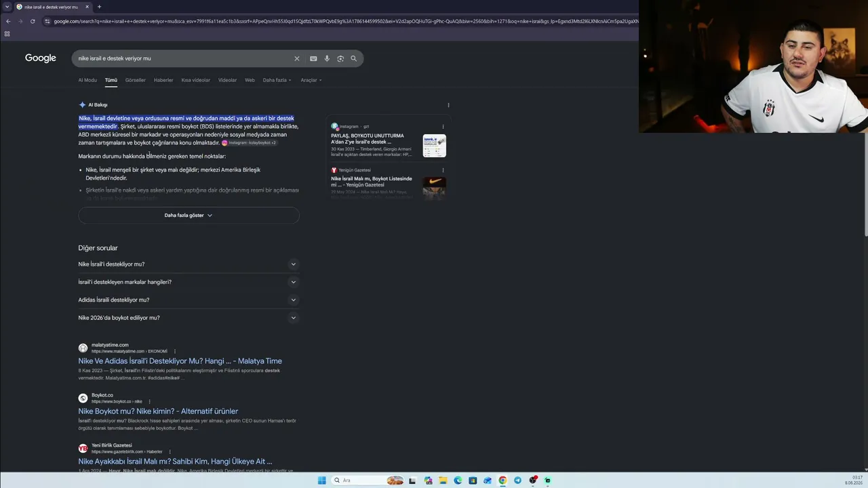Open the AI Bakışı three-dot options menu

click(448, 105)
